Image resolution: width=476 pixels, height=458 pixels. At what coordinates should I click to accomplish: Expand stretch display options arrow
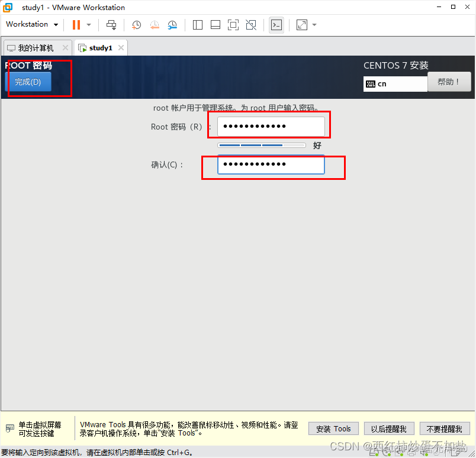tap(314, 25)
